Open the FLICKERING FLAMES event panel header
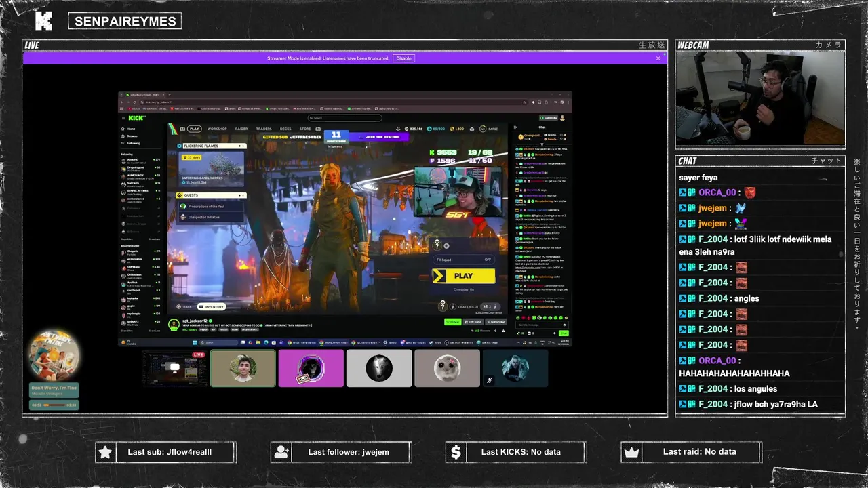 [212, 146]
